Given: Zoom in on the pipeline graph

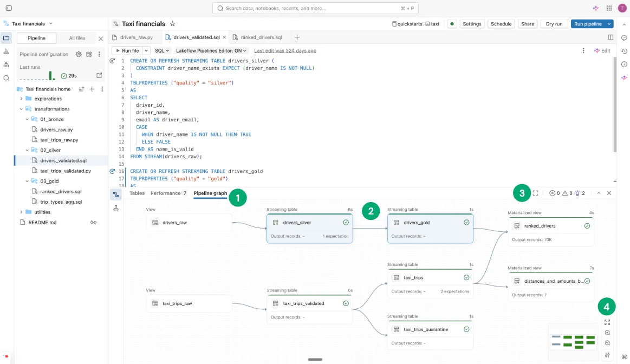Looking at the screenshot, I should [x=607, y=333].
